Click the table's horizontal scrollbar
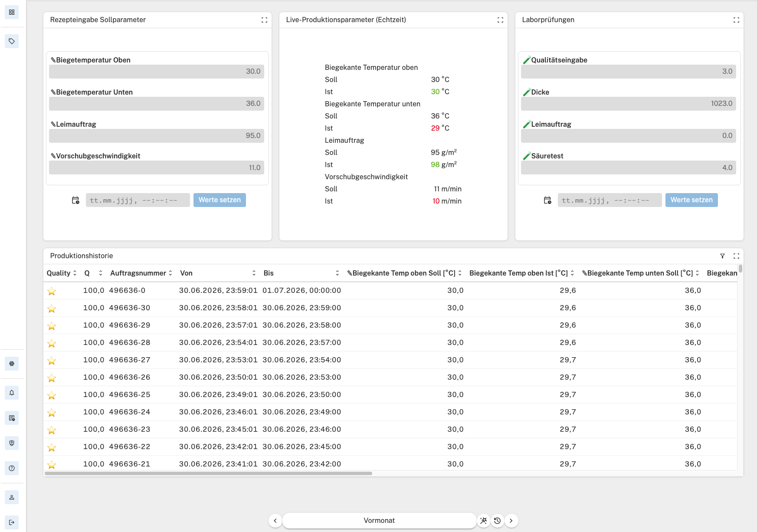 208,473
